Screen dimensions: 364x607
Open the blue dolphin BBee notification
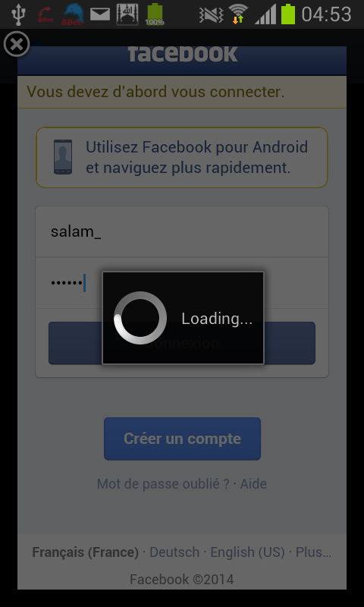(x=72, y=14)
